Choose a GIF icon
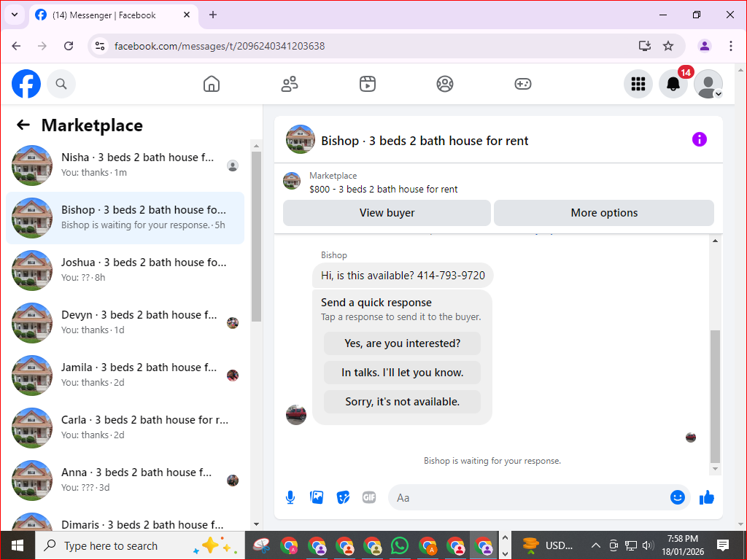Image resolution: width=747 pixels, height=560 pixels. pos(369,497)
